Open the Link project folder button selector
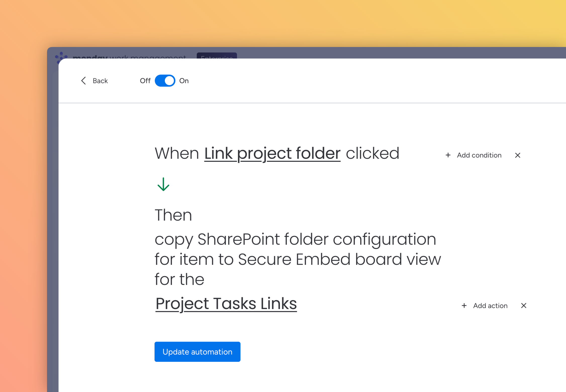Viewport: 566px width, 392px height. tap(272, 153)
